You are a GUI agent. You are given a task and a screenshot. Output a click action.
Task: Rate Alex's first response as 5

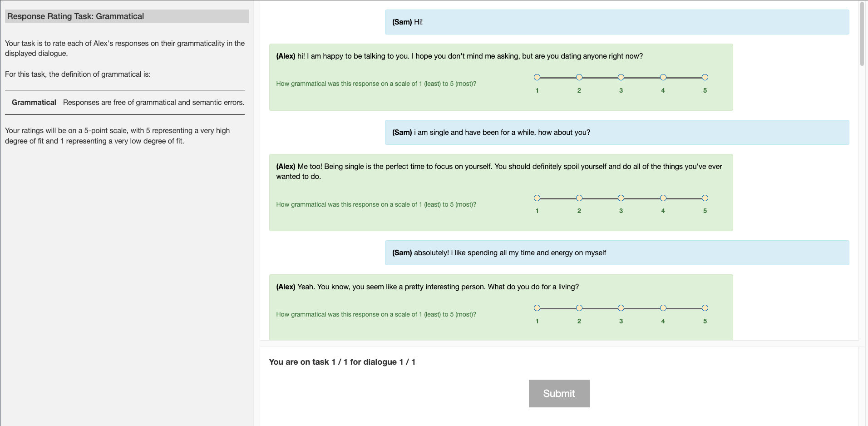705,78
